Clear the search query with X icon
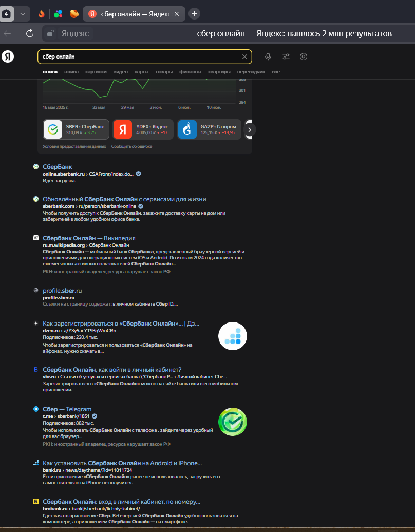This screenshot has height=532, width=415. tap(244, 56)
